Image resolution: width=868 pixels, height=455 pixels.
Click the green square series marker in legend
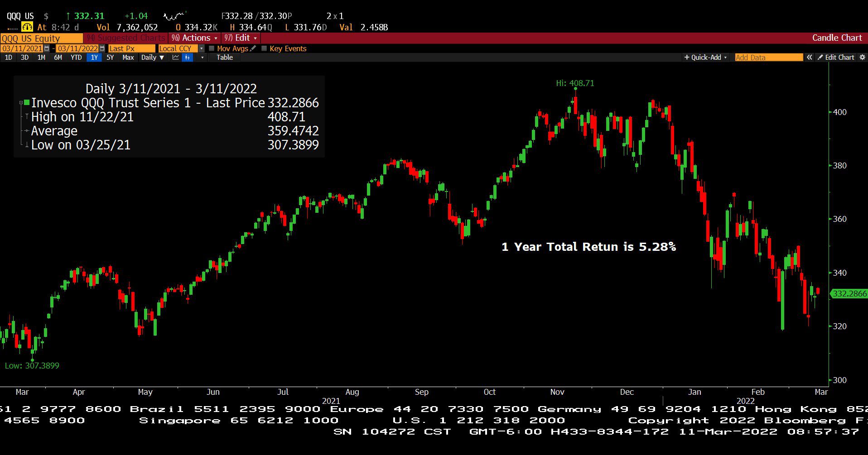pos(27,103)
